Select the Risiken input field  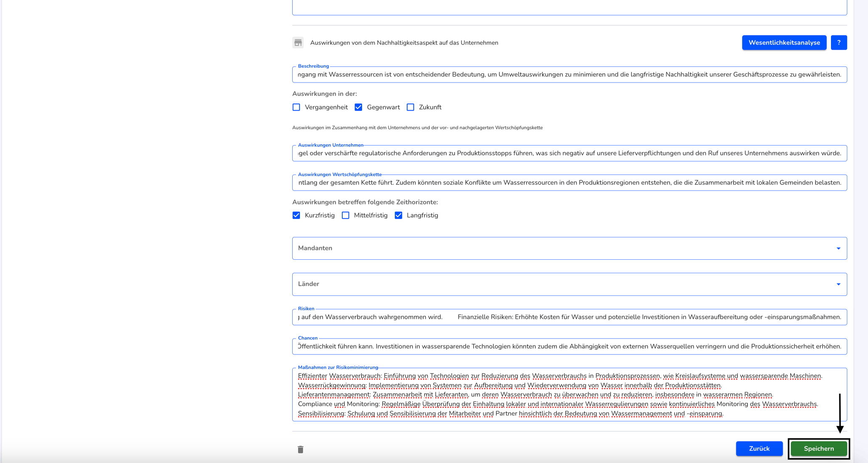569,317
